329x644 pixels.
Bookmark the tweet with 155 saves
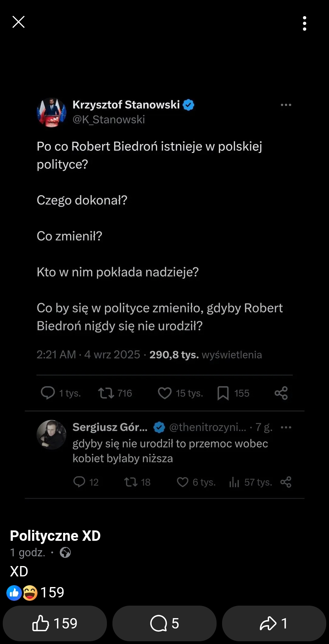click(223, 393)
